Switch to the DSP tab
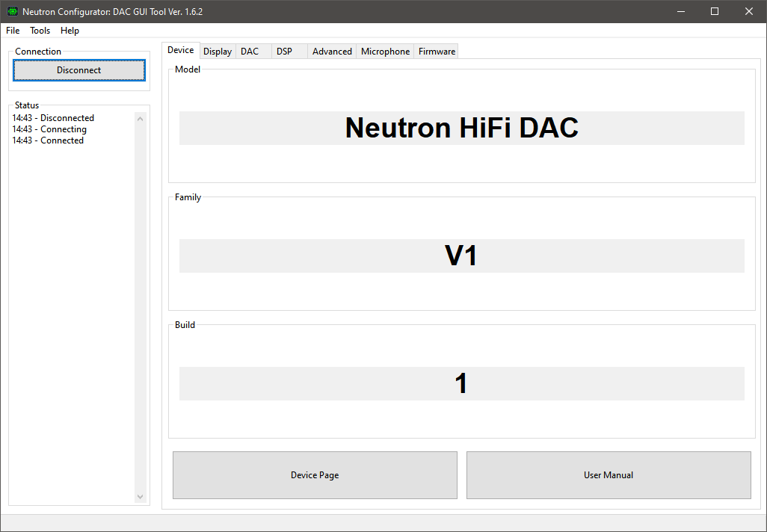This screenshot has height=532, width=767. click(284, 51)
